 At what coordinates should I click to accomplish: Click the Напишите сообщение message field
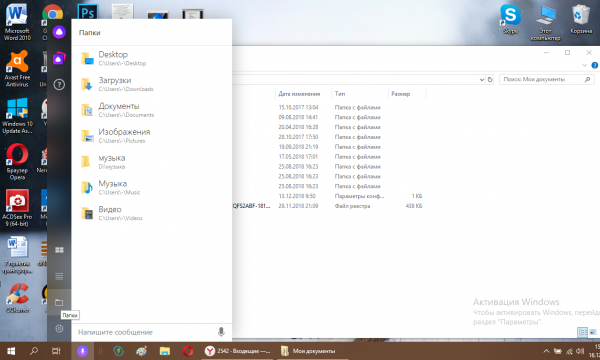(x=145, y=332)
